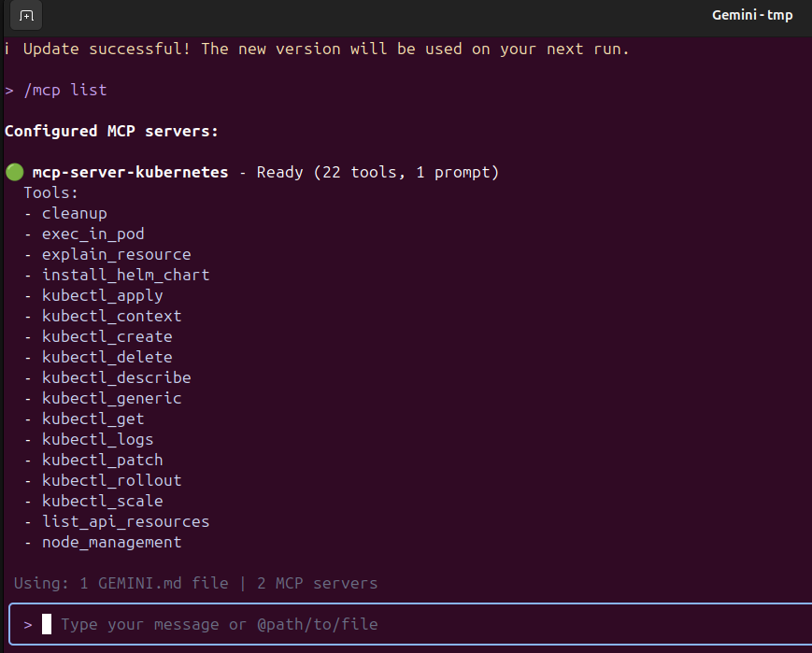
Task: Click the new tab icon in title bar
Action: (x=26, y=16)
